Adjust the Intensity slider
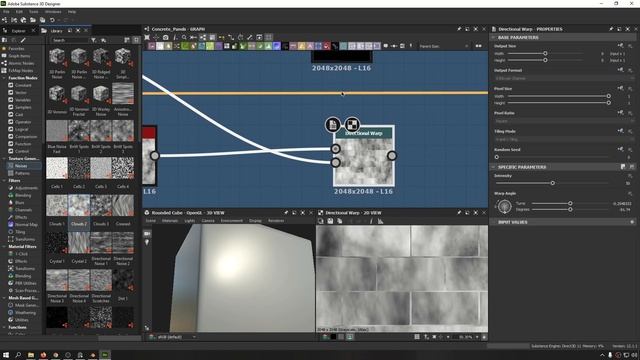Viewport: 640px width, 360px height. [x=553, y=183]
